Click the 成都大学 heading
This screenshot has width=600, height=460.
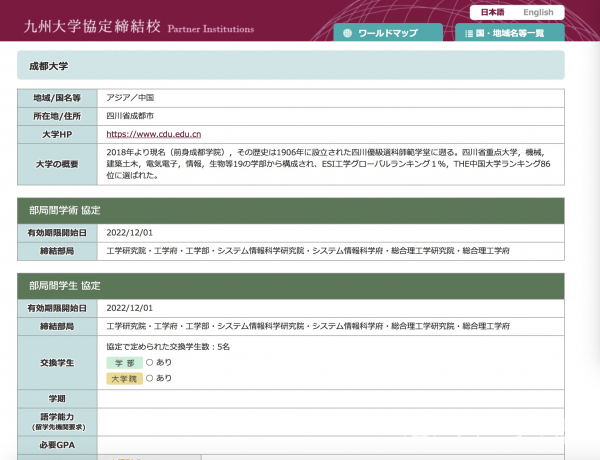[x=49, y=66]
